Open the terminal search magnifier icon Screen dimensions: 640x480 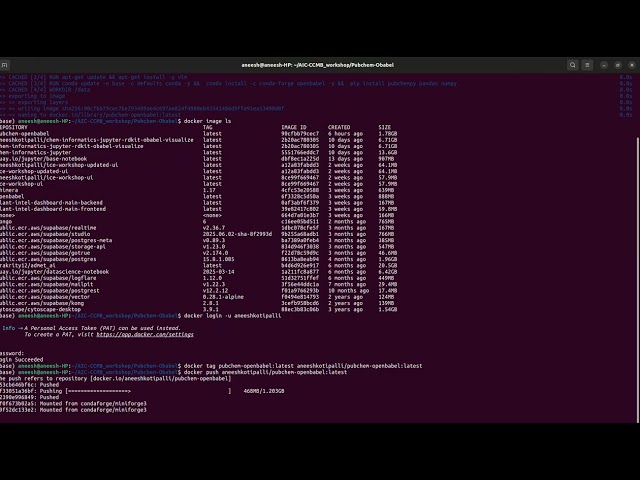tap(573, 65)
